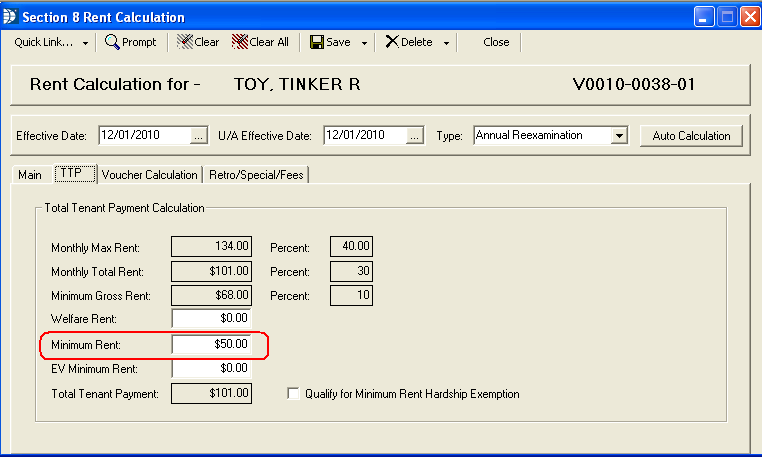Click the Percent field showing 10
The height and width of the screenshot is (457, 762).
click(351, 295)
